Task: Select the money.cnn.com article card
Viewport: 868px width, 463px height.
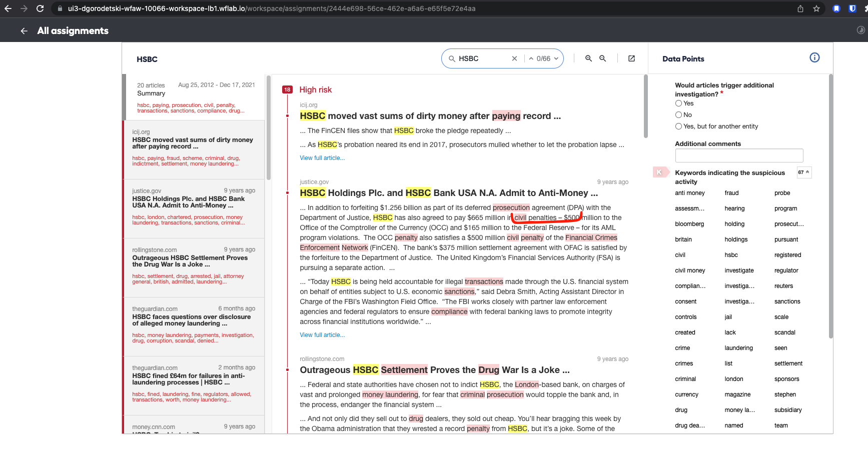Action: (x=194, y=424)
